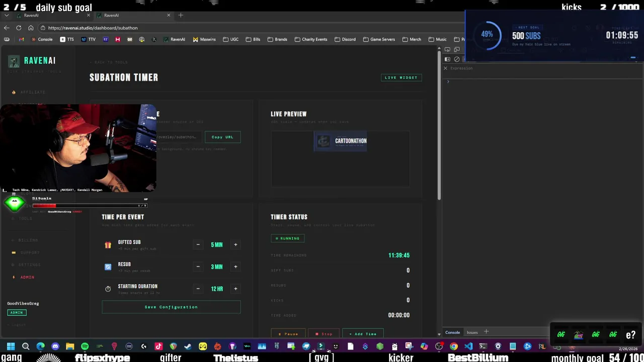Close the first RavenAI tab
Screen dimensions: 644x362
[x=89, y=15]
